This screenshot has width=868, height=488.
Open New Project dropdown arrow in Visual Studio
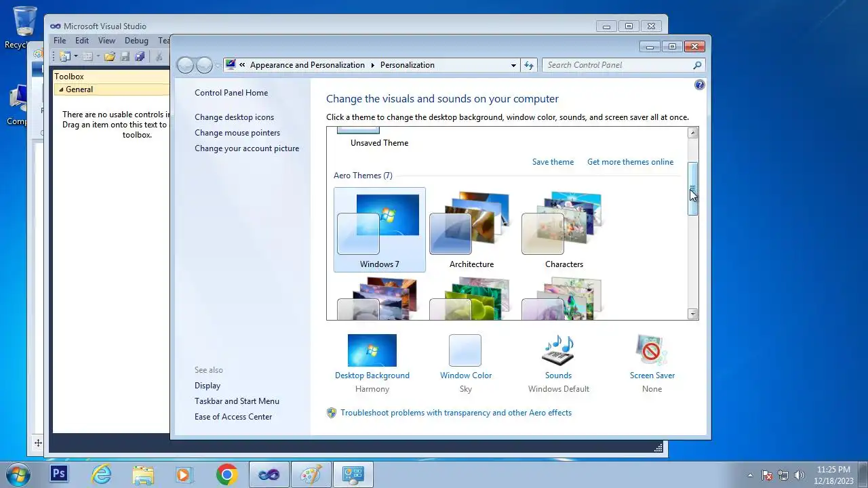75,57
